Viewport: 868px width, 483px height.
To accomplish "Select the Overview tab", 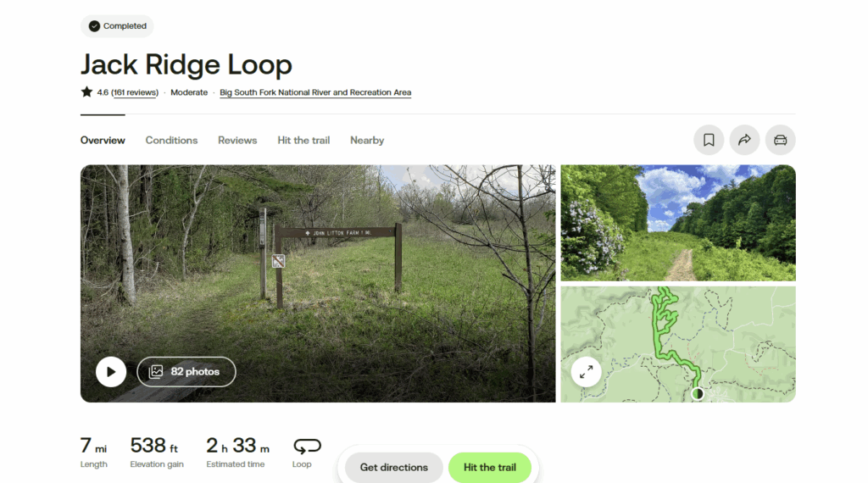I will [x=103, y=141].
